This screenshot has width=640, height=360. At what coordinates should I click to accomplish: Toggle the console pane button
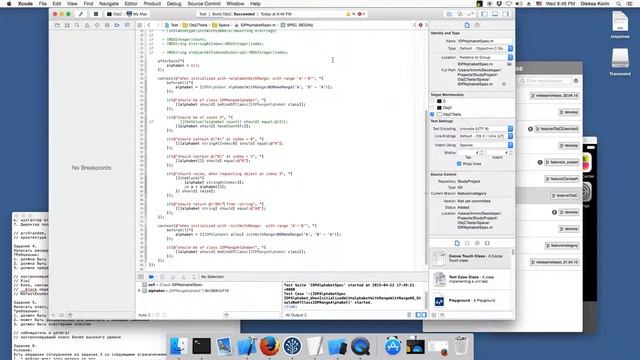point(424,315)
